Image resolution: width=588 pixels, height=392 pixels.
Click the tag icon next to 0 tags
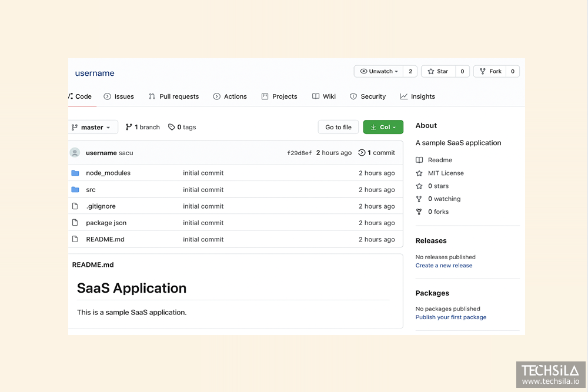172,128
